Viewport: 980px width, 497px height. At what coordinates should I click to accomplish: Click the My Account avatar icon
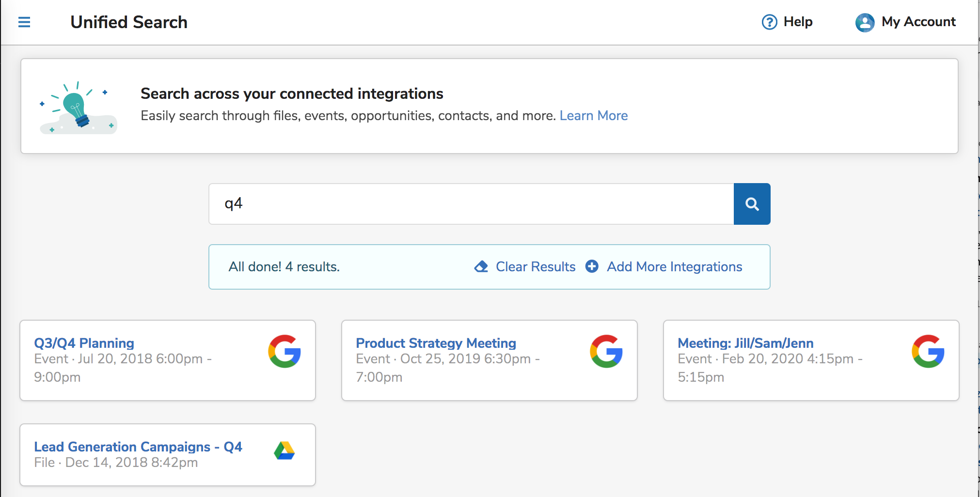point(865,22)
